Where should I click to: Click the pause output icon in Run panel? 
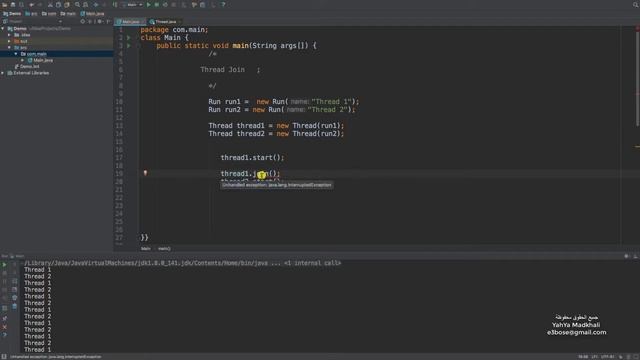[4, 281]
